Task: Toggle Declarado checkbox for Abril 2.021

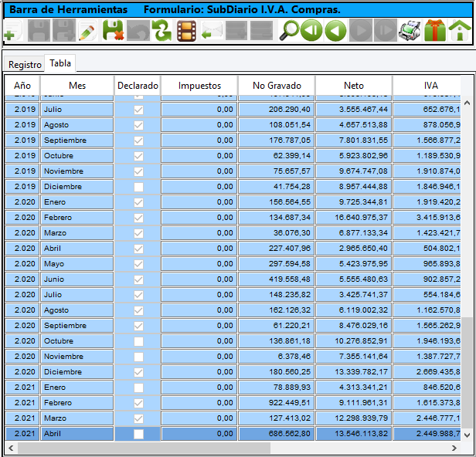Action: coord(138,434)
